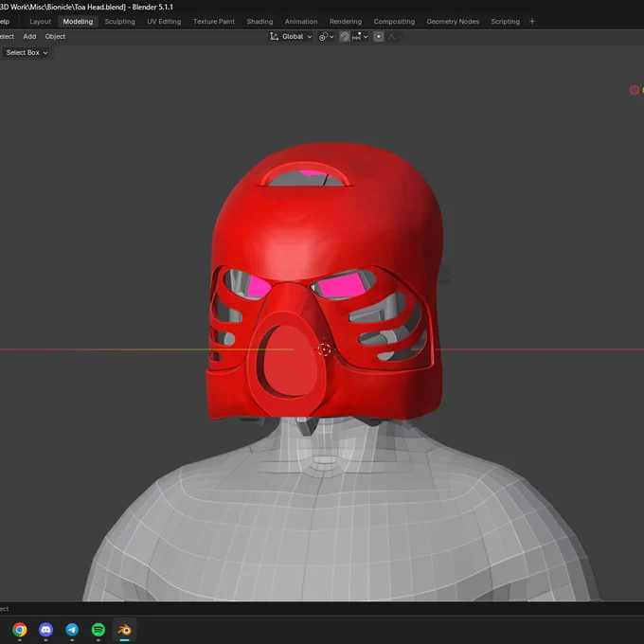Switch to the Shading workspace tab
Viewport: 644px width, 644px height.
(x=259, y=22)
